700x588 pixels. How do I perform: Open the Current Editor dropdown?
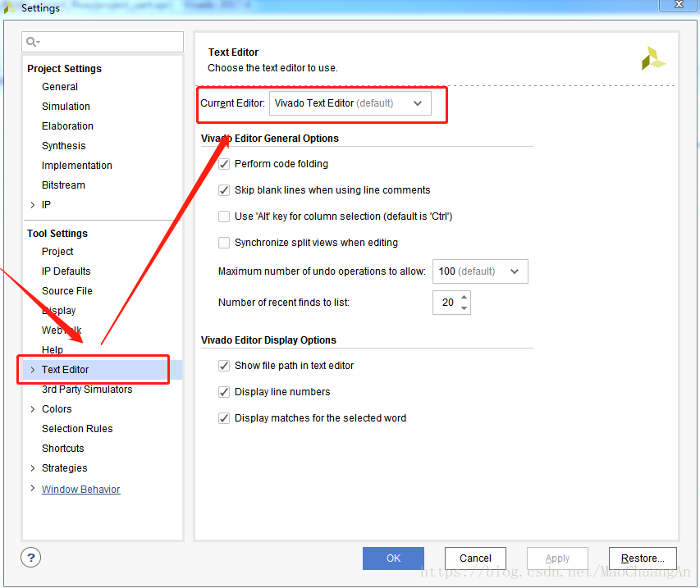pyautogui.click(x=350, y=103)
